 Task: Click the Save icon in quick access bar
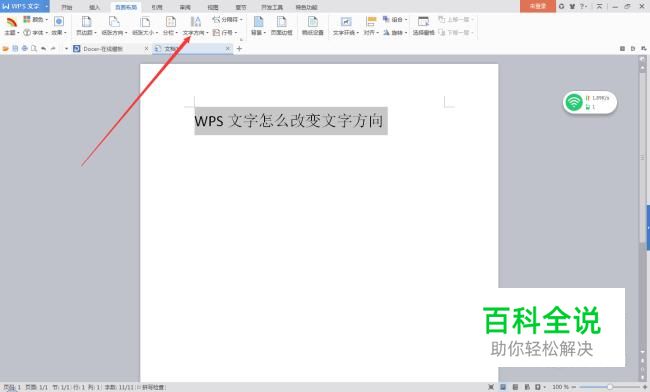15,48
